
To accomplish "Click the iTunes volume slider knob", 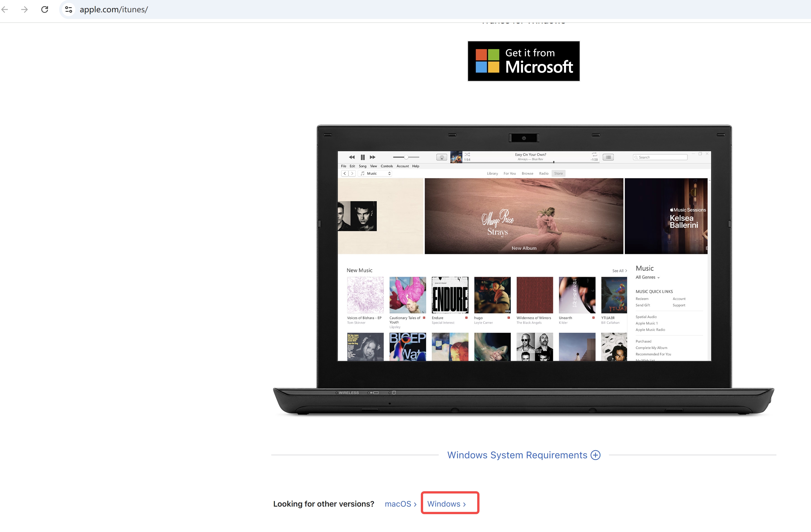I will pos(406,157).
